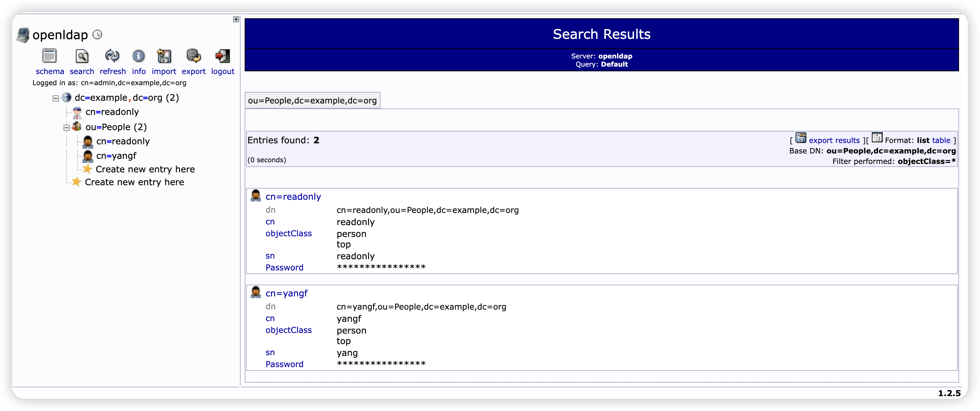The height and width of the screenshot is (411, 980).
Task: Click the import icon
Action: tap(164, 56)
